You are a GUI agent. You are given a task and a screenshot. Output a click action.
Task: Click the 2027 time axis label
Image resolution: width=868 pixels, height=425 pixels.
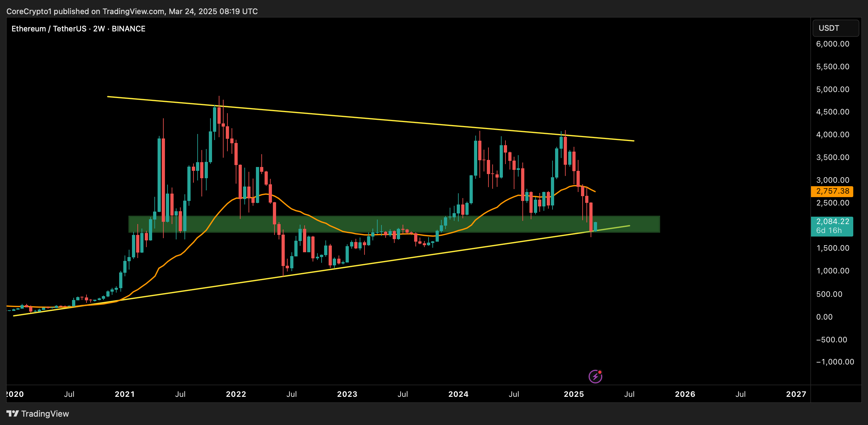tap(796, 394)
